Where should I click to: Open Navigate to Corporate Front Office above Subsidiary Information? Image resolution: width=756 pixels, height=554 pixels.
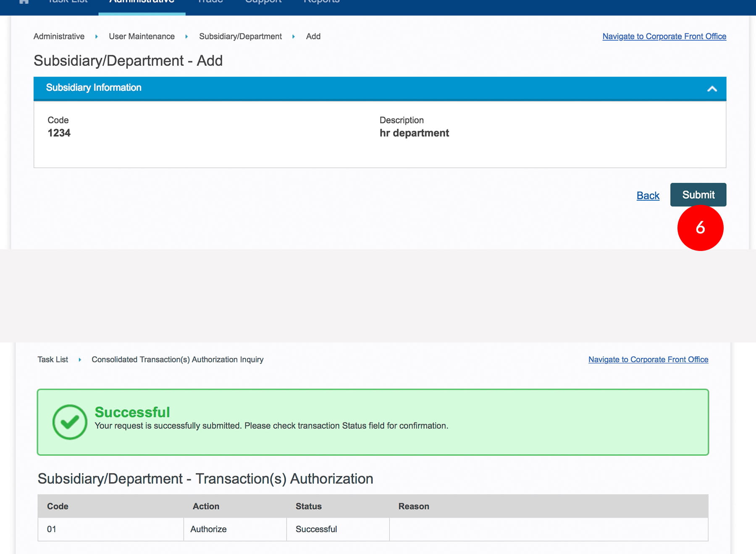(x=664, y=37)
